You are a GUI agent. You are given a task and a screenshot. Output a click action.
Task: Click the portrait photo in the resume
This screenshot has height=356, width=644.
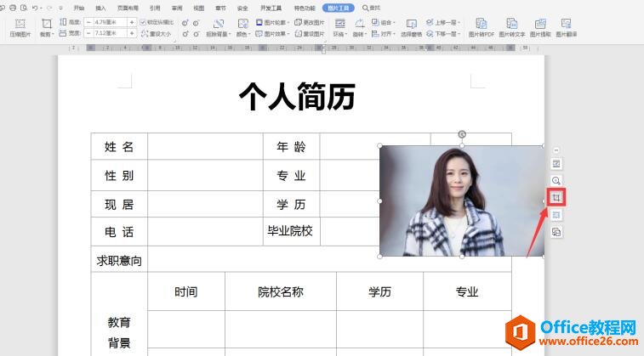[x=462, y=201]
